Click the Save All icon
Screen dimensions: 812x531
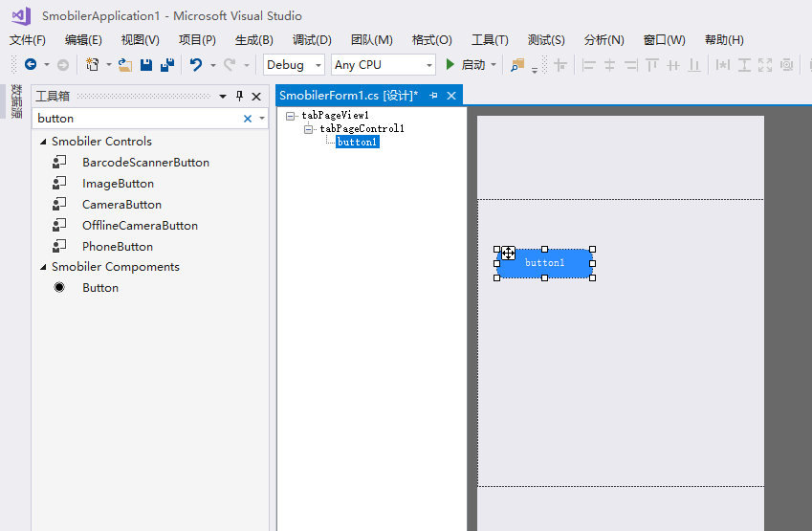167,65
